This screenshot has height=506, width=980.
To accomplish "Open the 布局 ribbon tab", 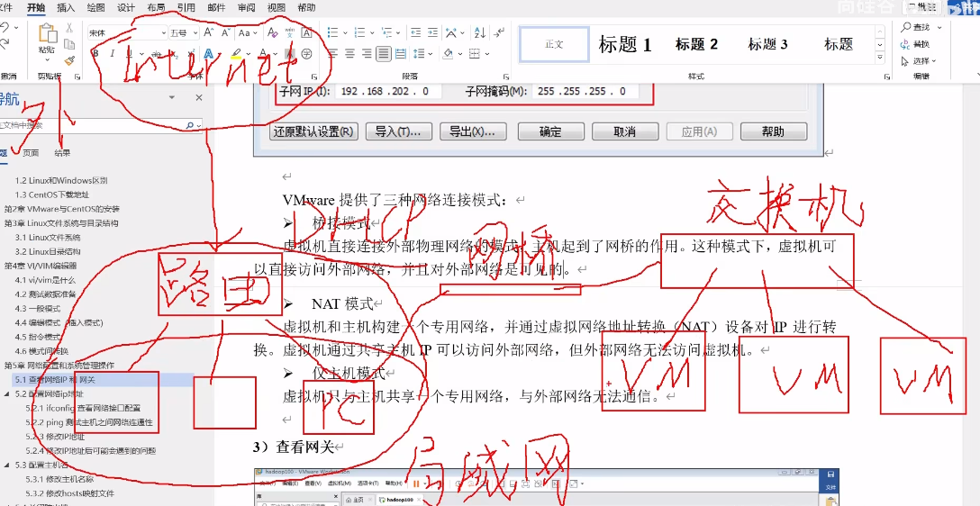I will [156, 8].
